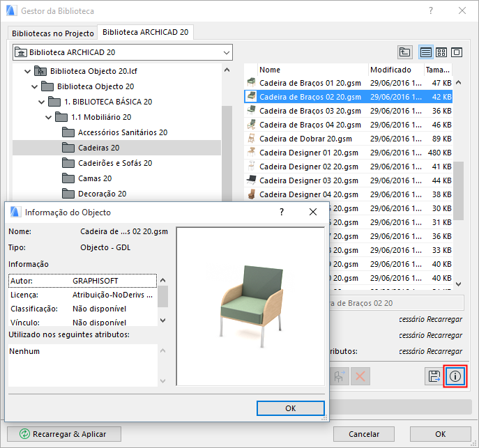Click the file list scroll down arrow
This screenshot has width=479, height=448.
pyautogui.click(x=459, y=284)
